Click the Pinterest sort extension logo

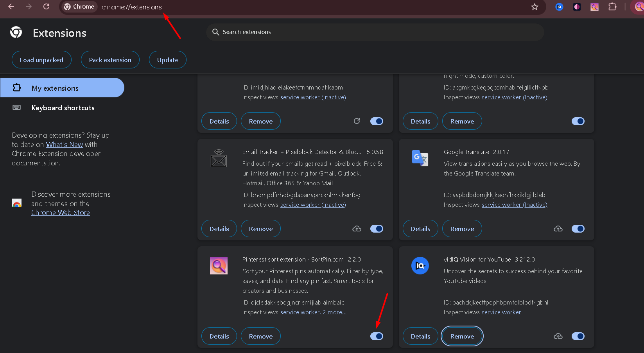[219, 265]
